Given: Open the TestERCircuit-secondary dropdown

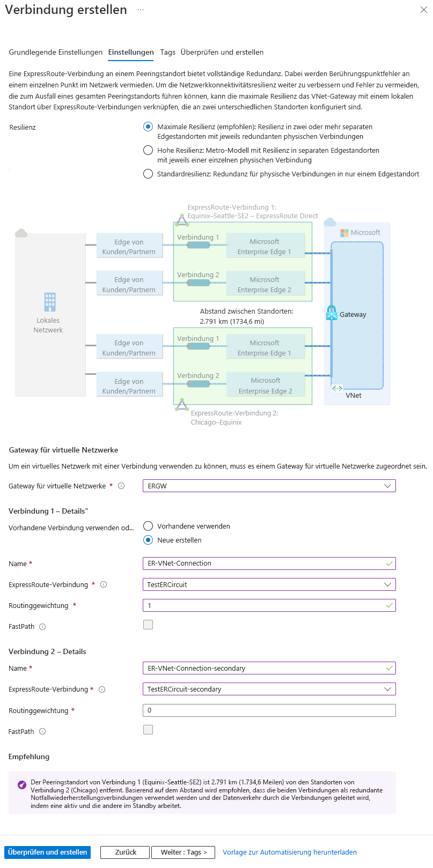Looking at the screenshot, I should [269, 689].
